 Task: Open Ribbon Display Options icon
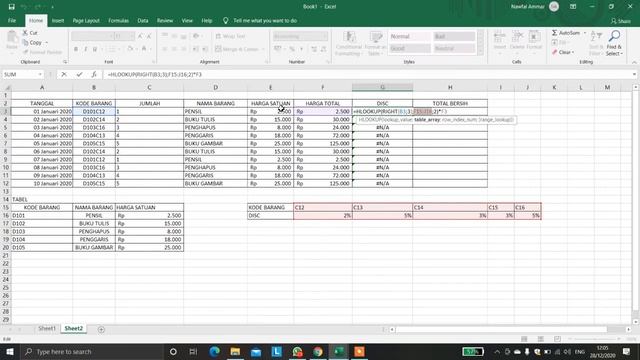point(573,7)
